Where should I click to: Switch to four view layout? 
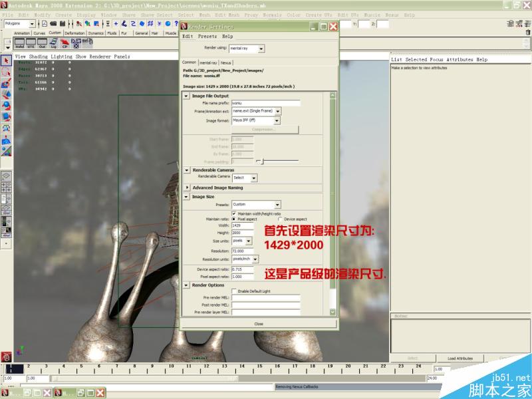[x=6, y=188]
